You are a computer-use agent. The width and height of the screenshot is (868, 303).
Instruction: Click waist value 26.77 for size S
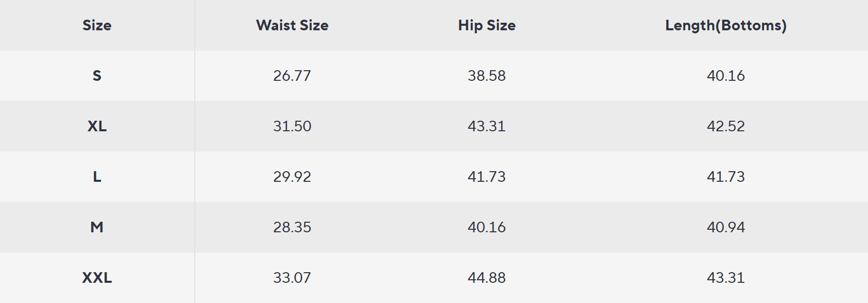(x=292, y=76)
